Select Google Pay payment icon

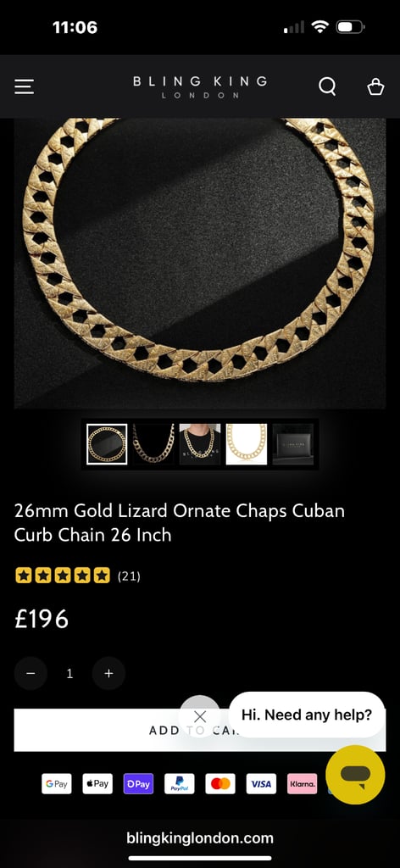coord(57,784)
